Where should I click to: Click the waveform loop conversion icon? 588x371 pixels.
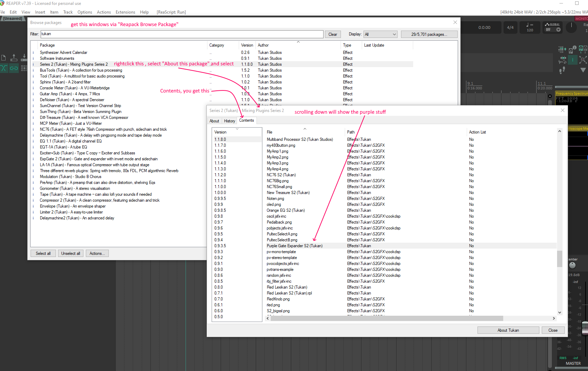pos(562,60)
